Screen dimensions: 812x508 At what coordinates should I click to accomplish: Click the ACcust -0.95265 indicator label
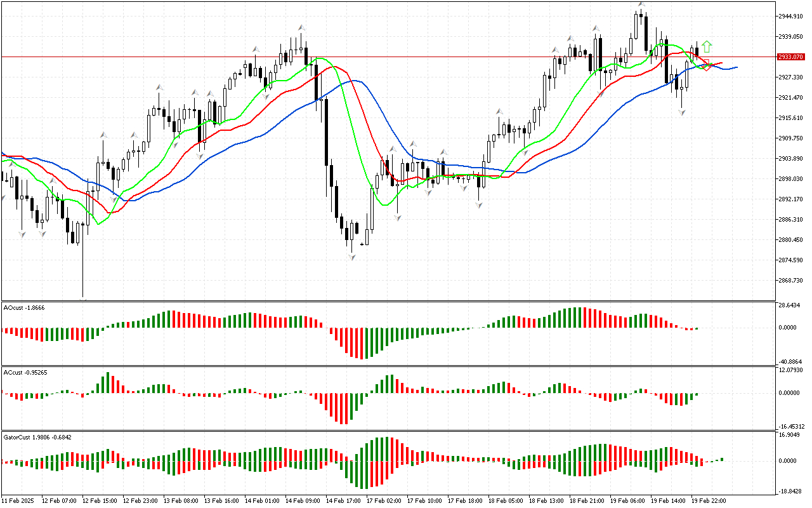tap(26, 372)
